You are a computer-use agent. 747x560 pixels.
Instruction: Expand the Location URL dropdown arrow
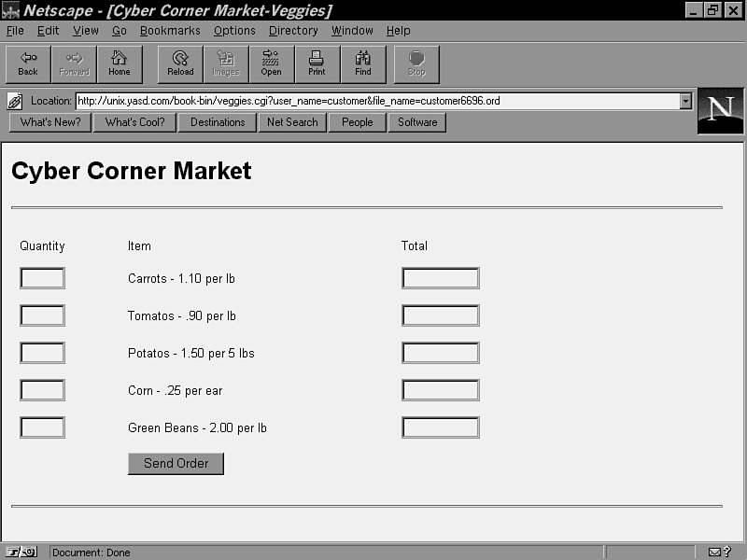(x=686, y=101)
